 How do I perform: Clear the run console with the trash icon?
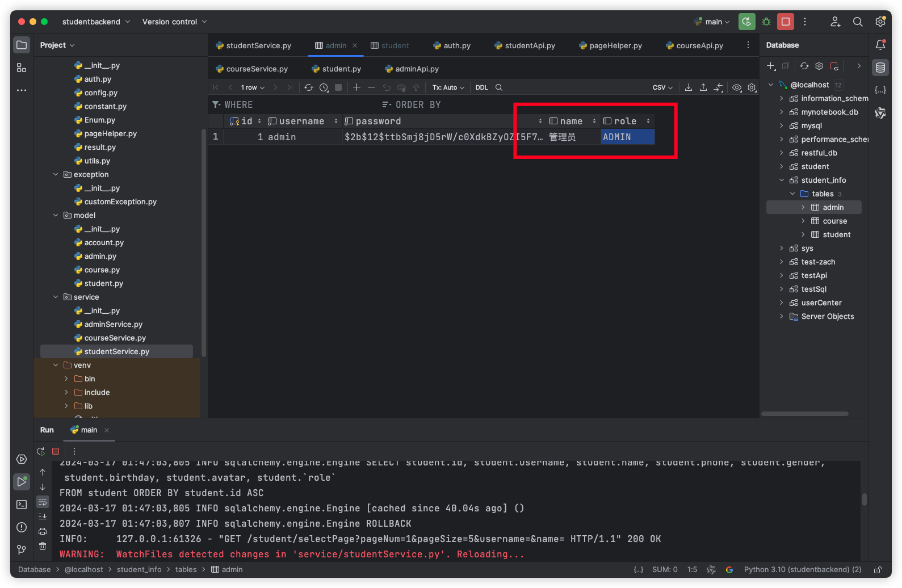[x=43, y=546]
